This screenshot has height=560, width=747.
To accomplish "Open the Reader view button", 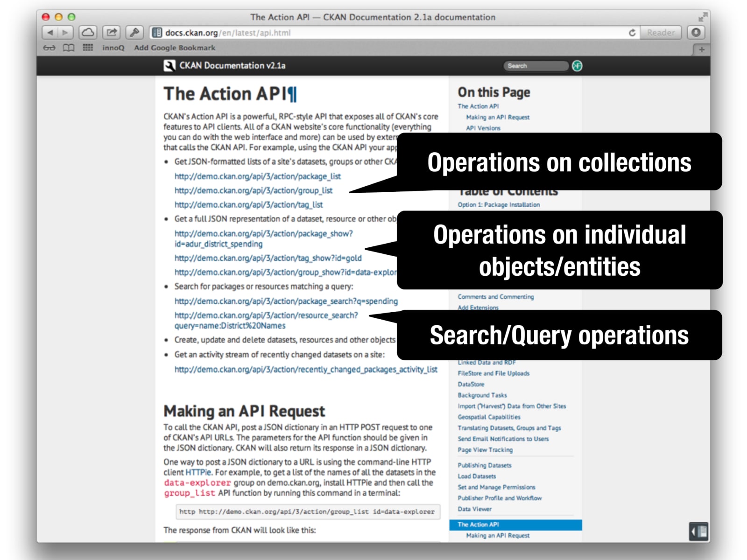I will click(x=661, y=33).
